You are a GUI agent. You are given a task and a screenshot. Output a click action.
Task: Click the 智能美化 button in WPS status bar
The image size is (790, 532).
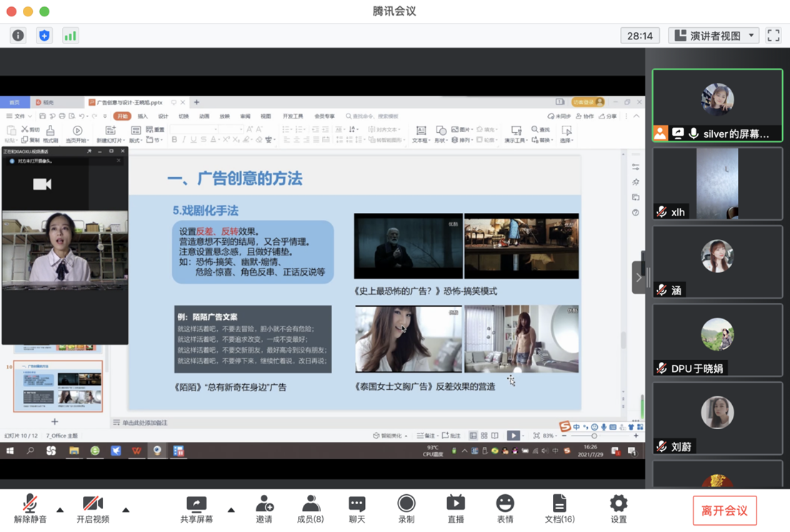coord(390,436)
